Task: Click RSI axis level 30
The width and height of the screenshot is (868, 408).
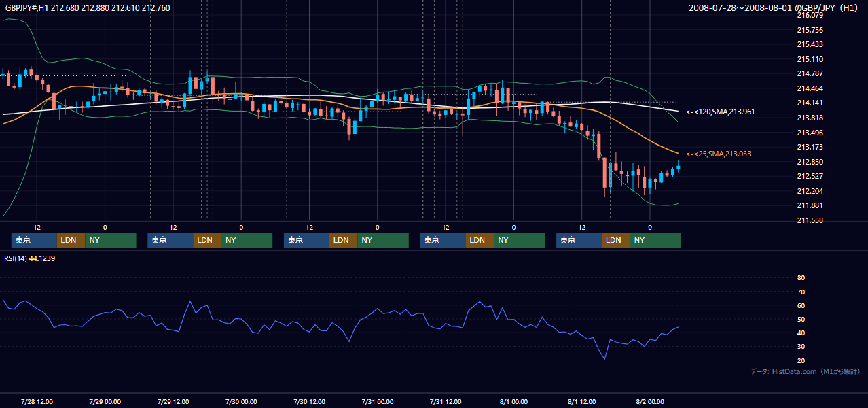Action: point(801,347)
